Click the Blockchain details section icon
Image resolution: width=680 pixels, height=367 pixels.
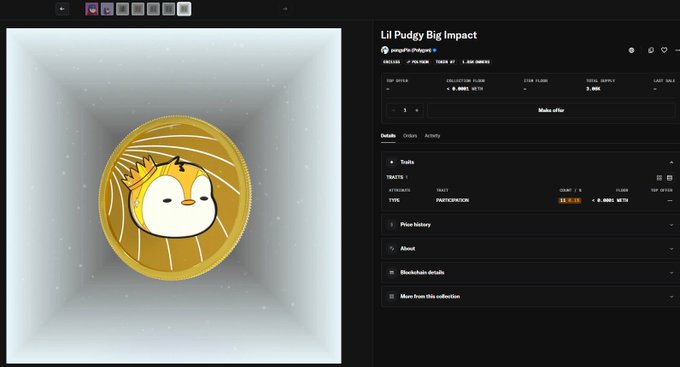point(391,272)
